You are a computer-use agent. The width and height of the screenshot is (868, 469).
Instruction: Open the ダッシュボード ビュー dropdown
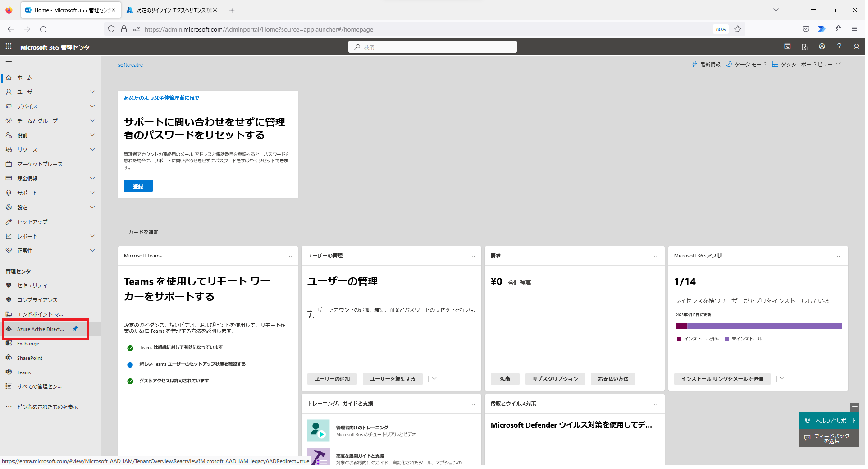(x=806, y=64)
